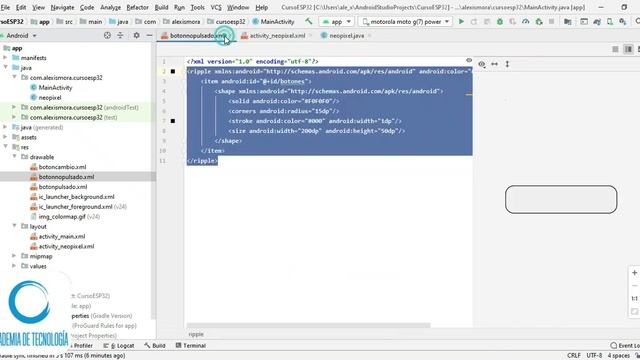Expand java (generated) folder
Screen dimensions: 640x360
click(x=5, y=127)
